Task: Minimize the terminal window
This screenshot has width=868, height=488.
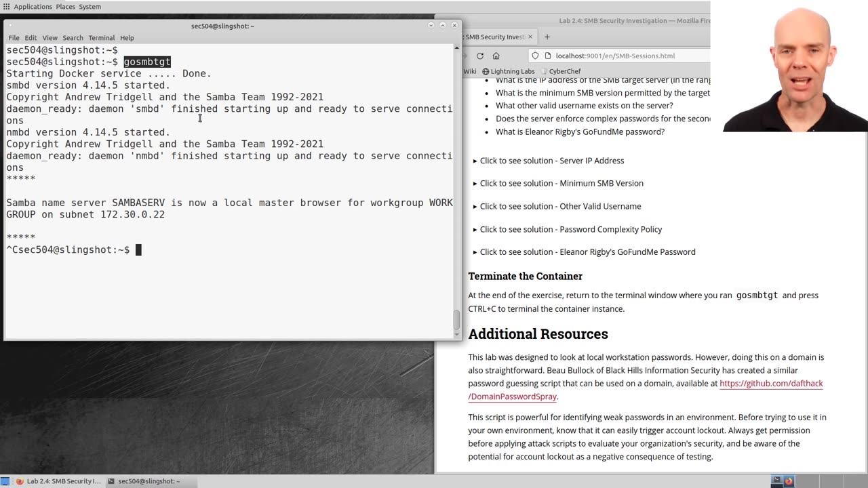Action: pyautogui.click(x=431, y=26)
